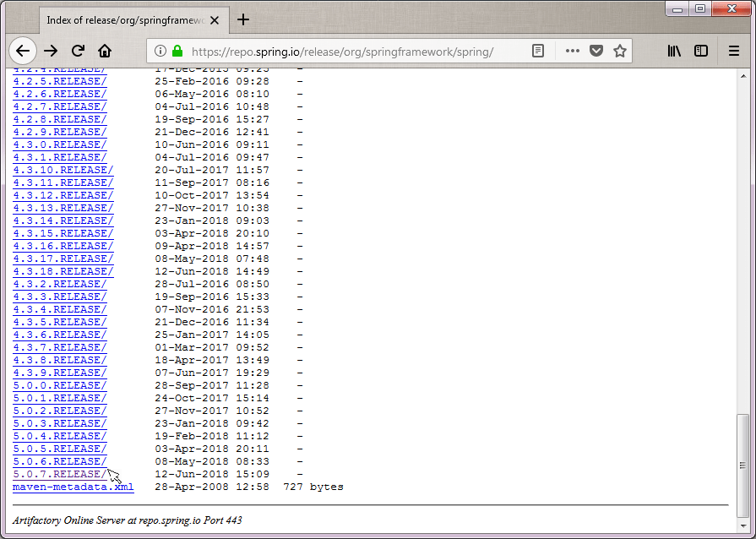Open Reader View for the page
Image resolution: width=756 pixels, height=539 pixels.
pos(538,51)
